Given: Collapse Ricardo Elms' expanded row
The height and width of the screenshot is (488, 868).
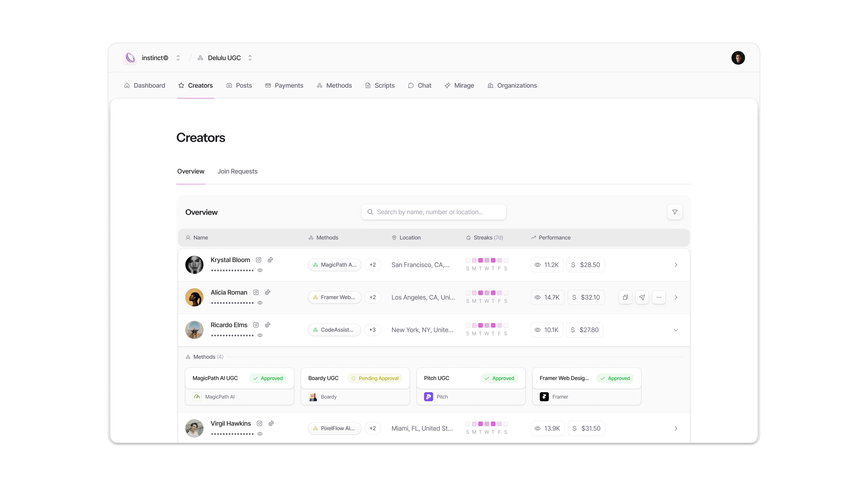Looking at the screenshot, I should [676, 330].
